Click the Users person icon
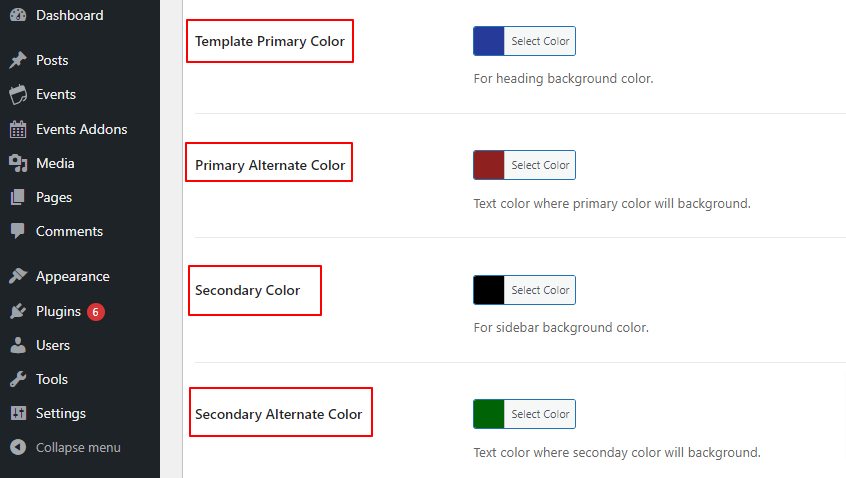This screenshot has height=478, width=846. pyautogui.click(x=17, y=345)
